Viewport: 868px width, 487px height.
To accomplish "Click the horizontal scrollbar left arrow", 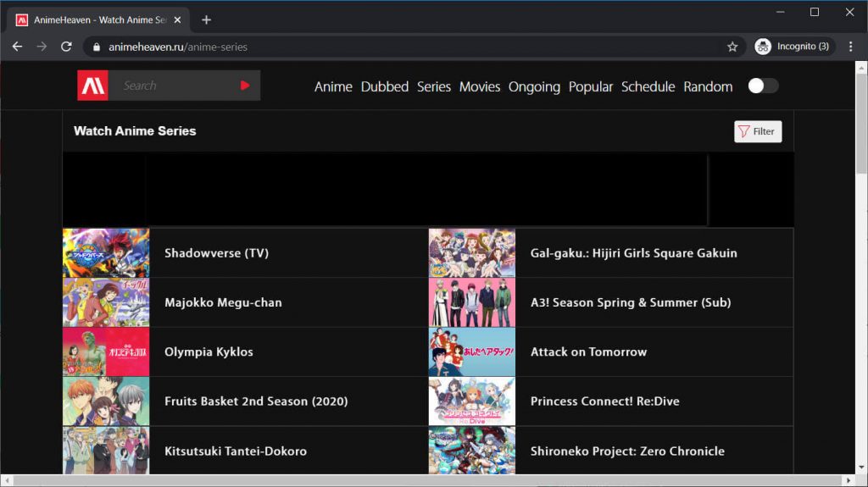I will coord(6,480).
